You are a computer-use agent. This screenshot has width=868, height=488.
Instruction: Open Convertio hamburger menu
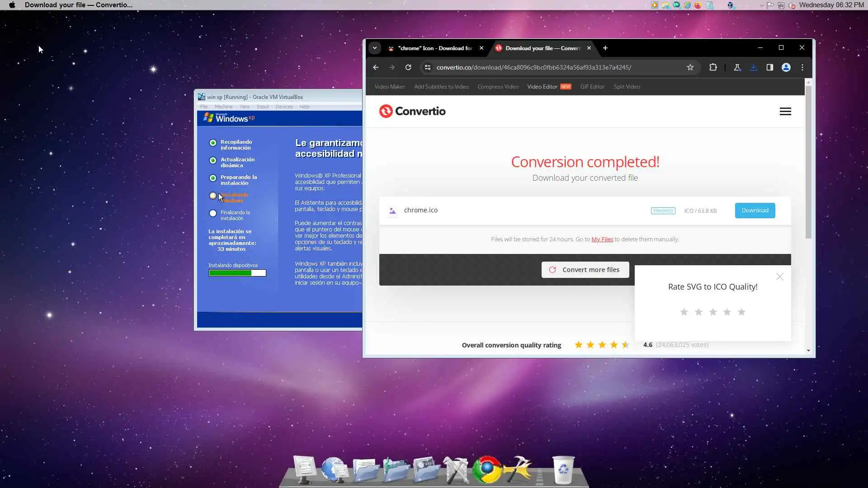click(x=785, y=111)
